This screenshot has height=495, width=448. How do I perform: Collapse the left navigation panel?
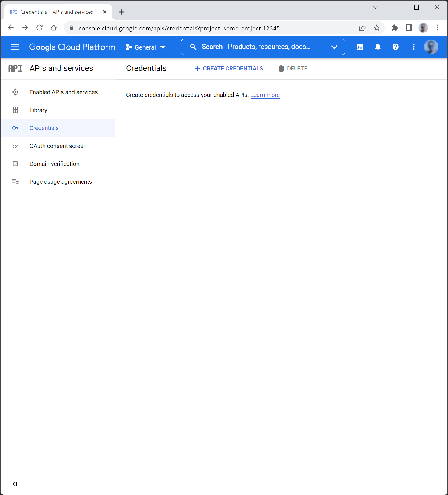click(15, 484)
